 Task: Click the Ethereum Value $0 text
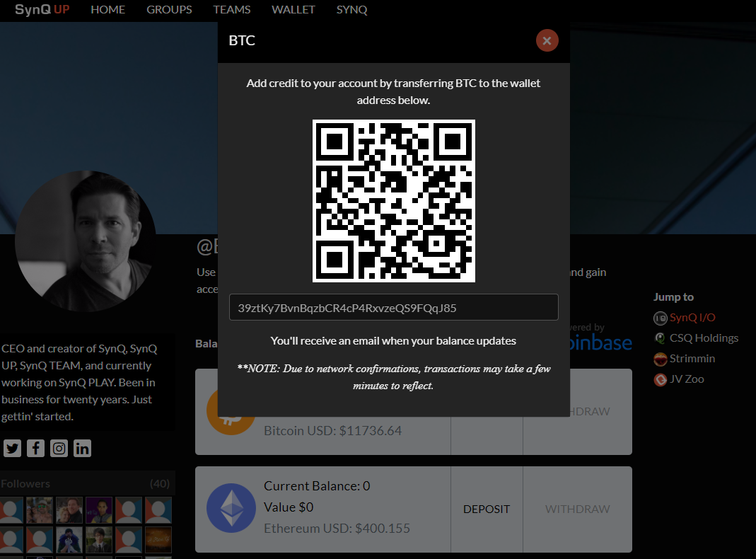[x=289, y=507]
